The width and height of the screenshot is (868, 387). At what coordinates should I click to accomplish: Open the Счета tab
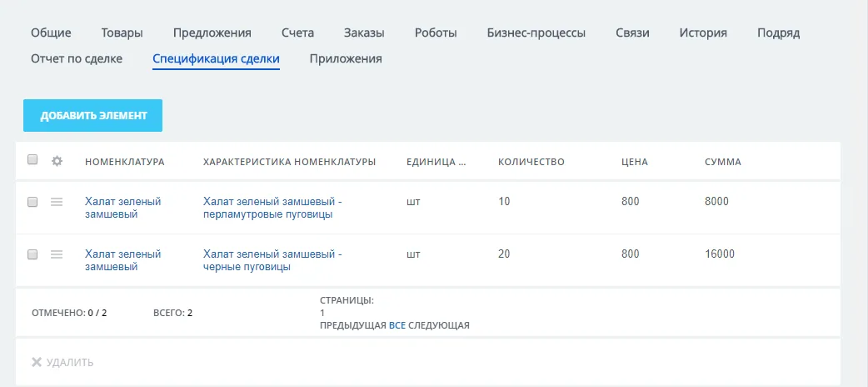[x=297, y=33]
